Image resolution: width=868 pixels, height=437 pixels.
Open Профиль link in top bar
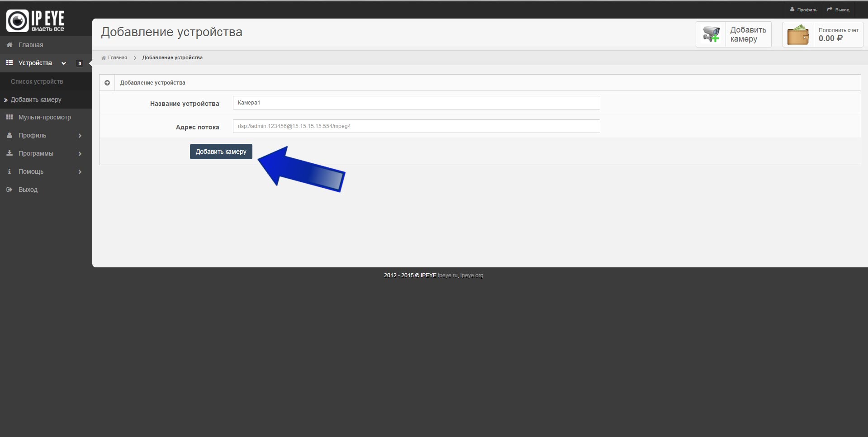pos(804,9)
